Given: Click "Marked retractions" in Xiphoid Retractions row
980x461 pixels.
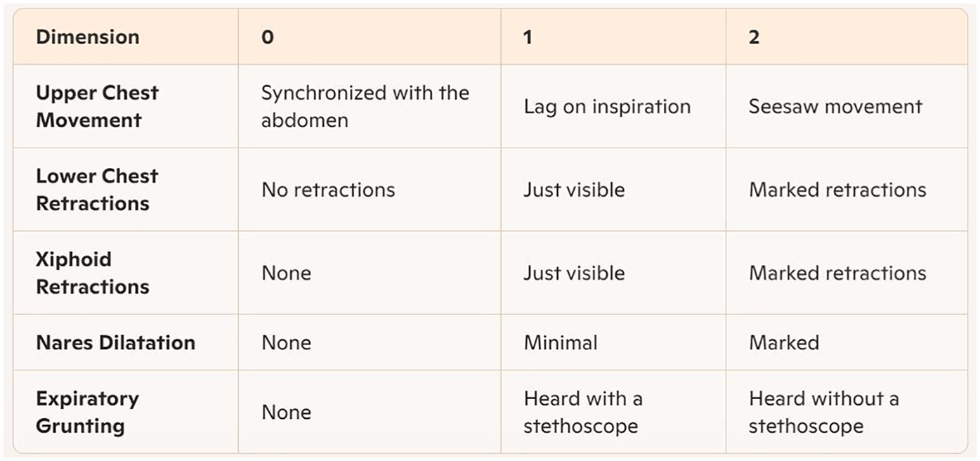Looking at the screenshot, I should tap(837, 273).
